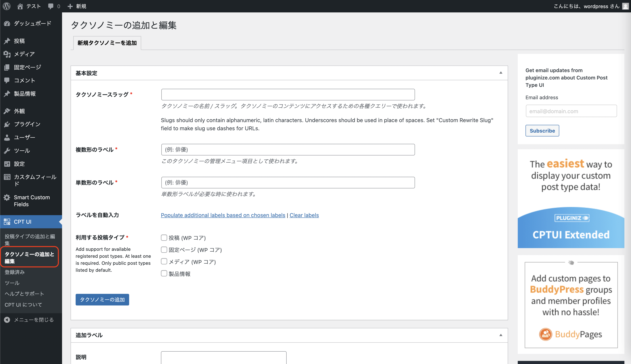Click the メニューを閉じる collapse arrow icon
This screenshot has height=364, width=631.
pos(7,320)
